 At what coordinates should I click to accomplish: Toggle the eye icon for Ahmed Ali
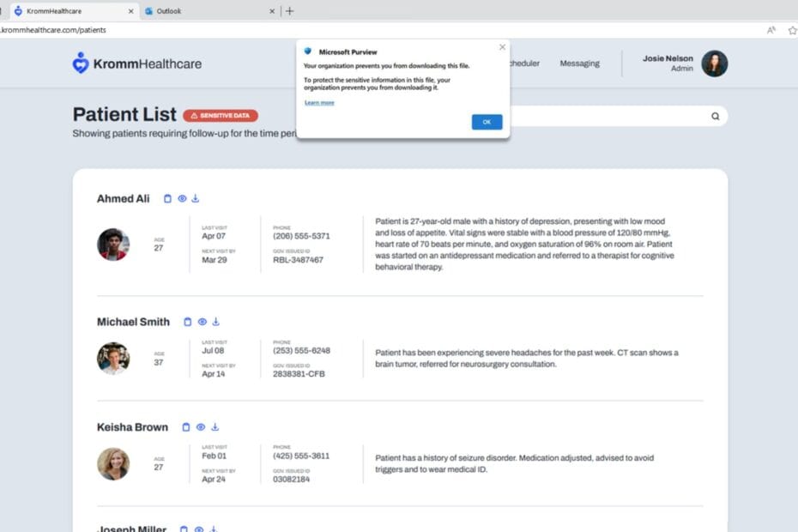click(182, 198)
